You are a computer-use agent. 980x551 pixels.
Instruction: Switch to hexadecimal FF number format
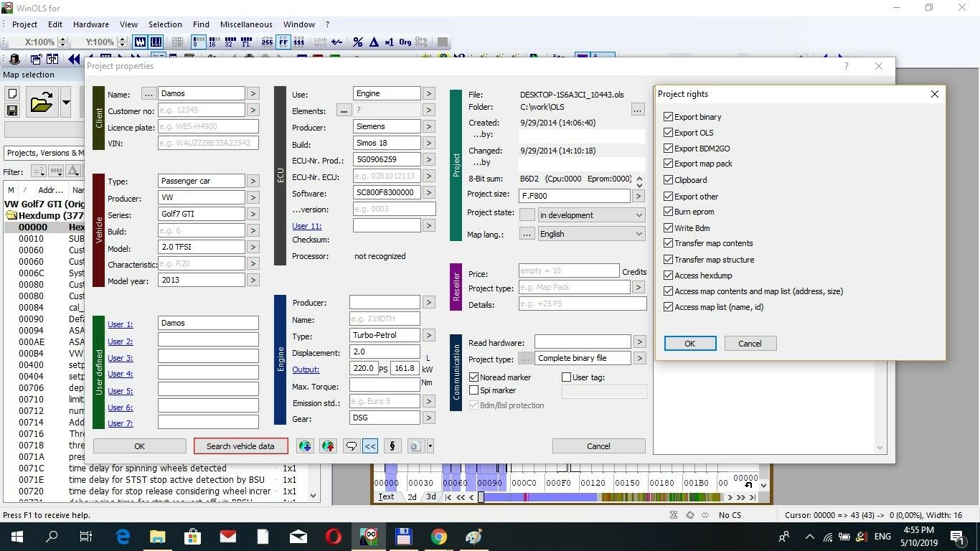point(283,42)
